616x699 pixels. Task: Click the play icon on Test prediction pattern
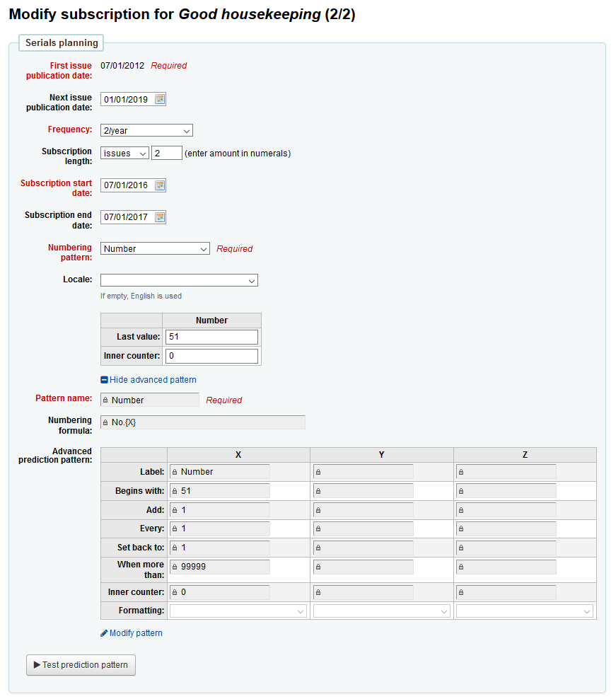pyautogui.click(x=37, y=665)
